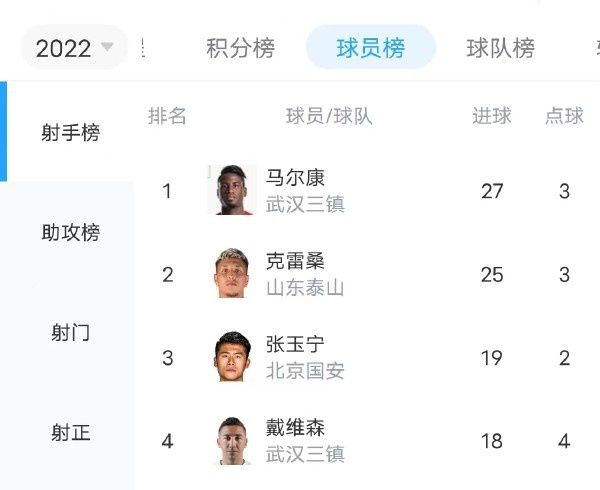The image size is (600, 490).
Task: Click the 点球 column header
Action: 564,116
